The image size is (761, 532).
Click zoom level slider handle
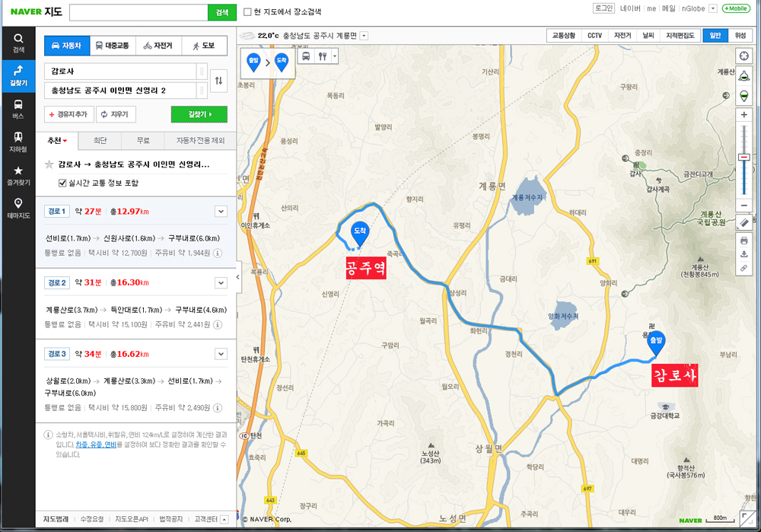[743, 158]
